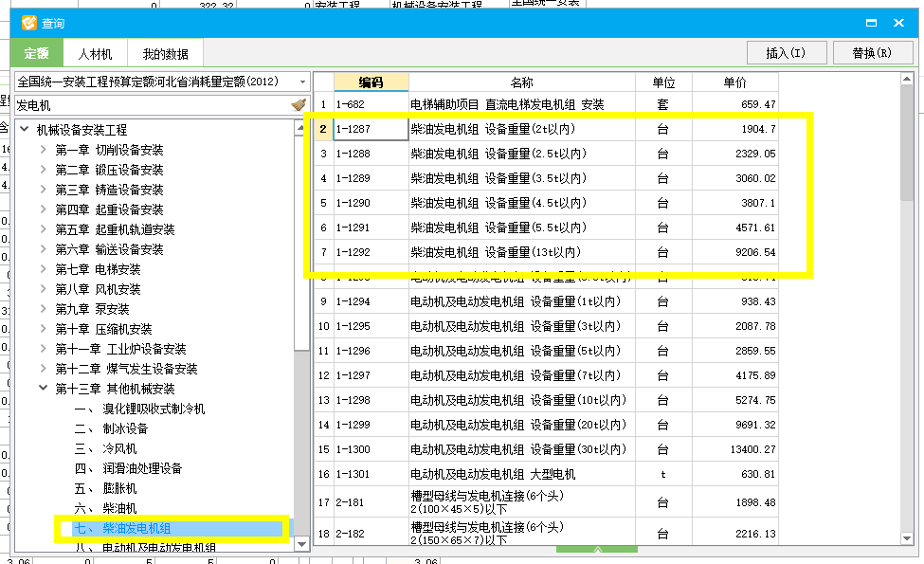924x564 pixels.
Task: Select 三、冷风机
Action: tap(105, 448)
